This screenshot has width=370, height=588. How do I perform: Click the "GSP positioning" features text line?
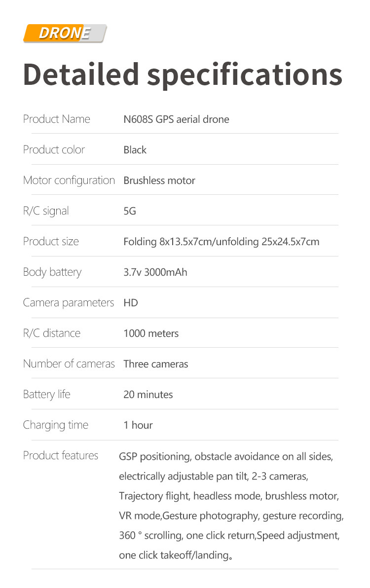226,456
